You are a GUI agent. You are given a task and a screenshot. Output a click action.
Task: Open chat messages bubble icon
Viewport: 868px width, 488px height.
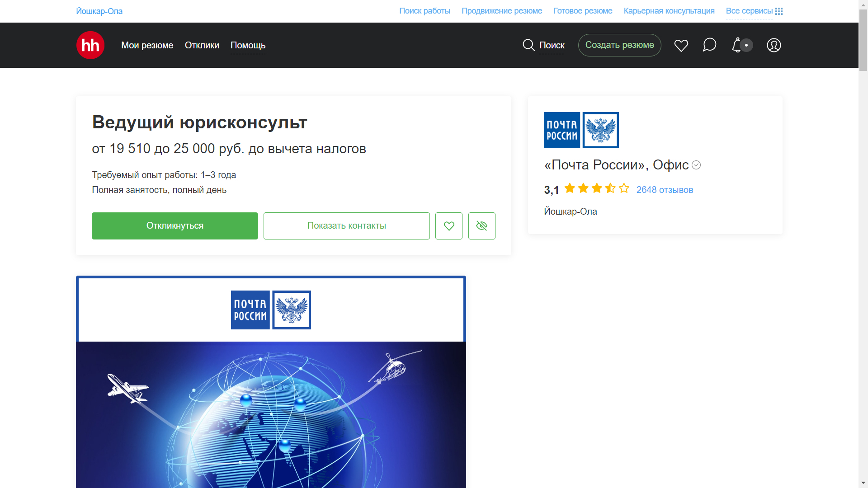pyautogui.click(x=709, y=45)
